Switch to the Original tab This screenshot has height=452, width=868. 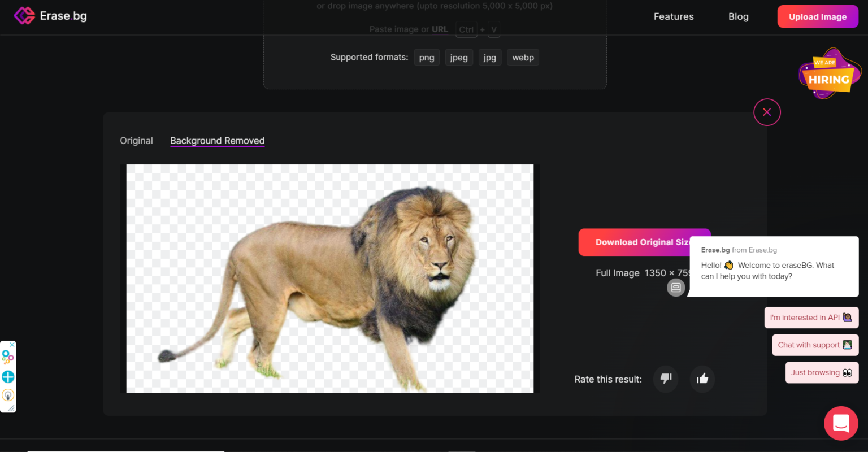click(136, 141)
